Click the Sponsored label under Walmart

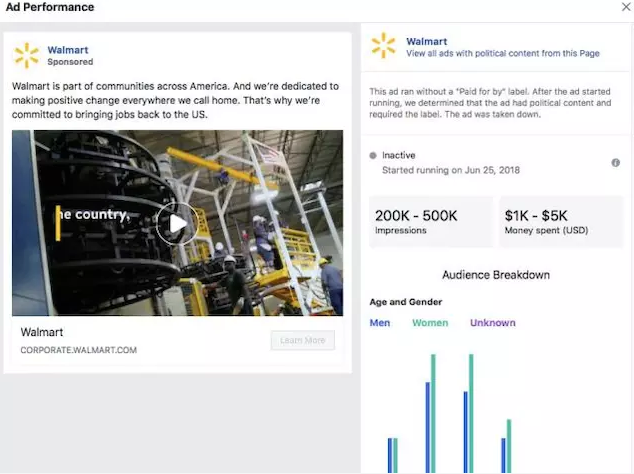(70, 62)
